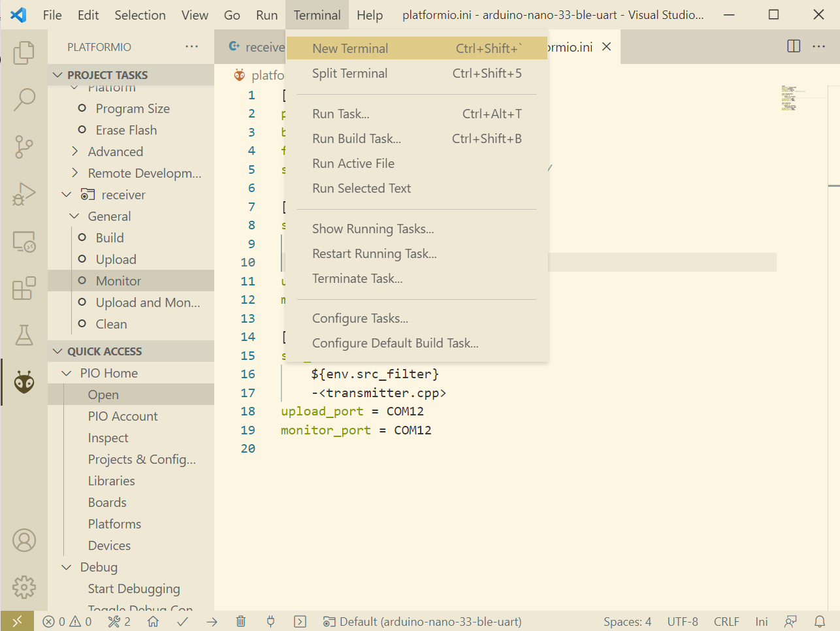Change Spaces: 4 indentation setting
Viewport: 840px width, 631px height.
coord(627,621)
